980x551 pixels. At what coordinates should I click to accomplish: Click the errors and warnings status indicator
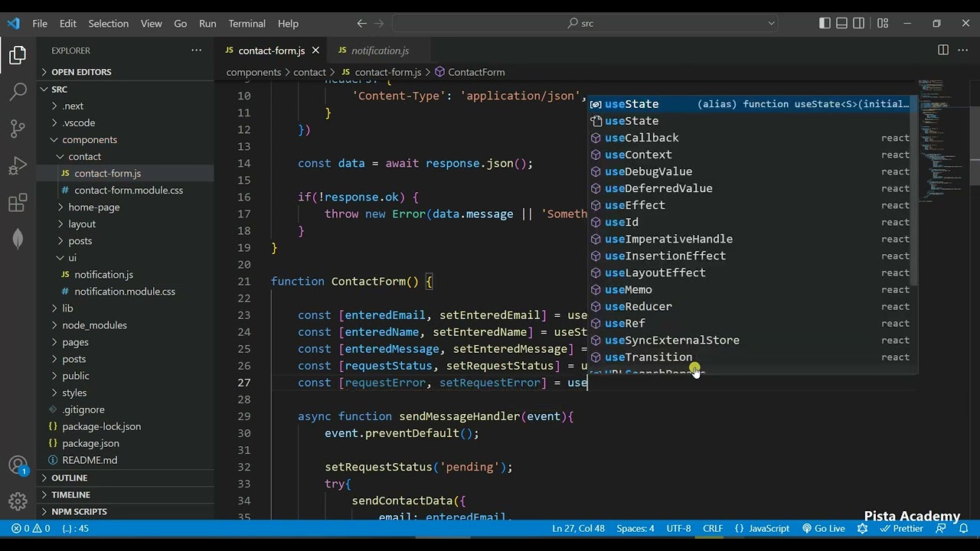pos(31,528)
